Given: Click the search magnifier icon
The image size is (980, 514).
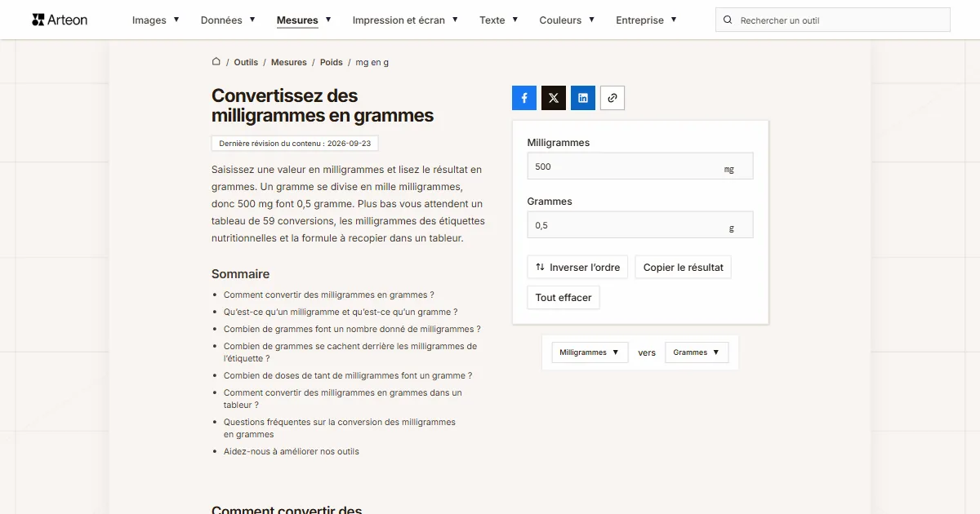Looking at the screenshot, I should [x=728, y=20].
